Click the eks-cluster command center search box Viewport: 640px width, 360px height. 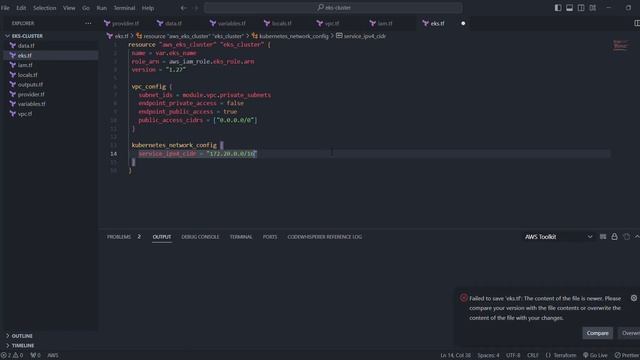coord(333,7)
